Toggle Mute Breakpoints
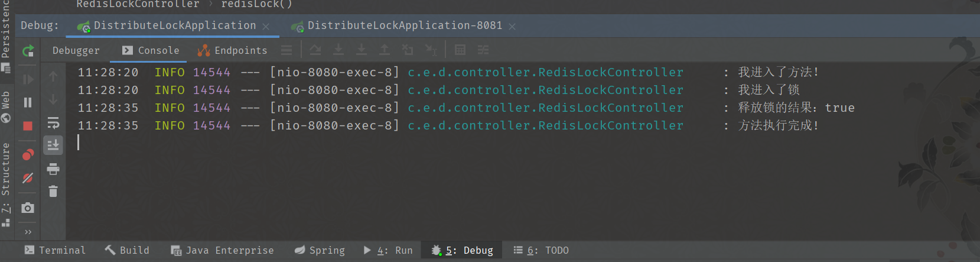 pos(28,178)
